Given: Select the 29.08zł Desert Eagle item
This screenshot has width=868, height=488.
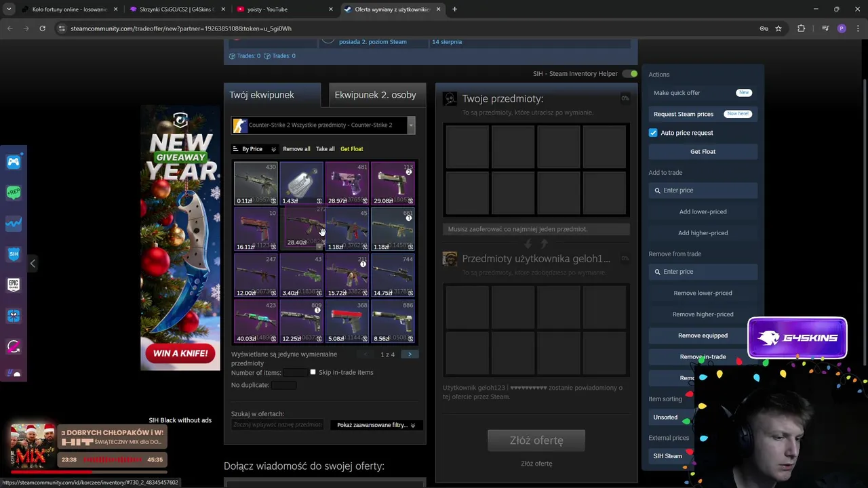Looking at the screenshot, I should pyautogui.click(x=393, y=183).
